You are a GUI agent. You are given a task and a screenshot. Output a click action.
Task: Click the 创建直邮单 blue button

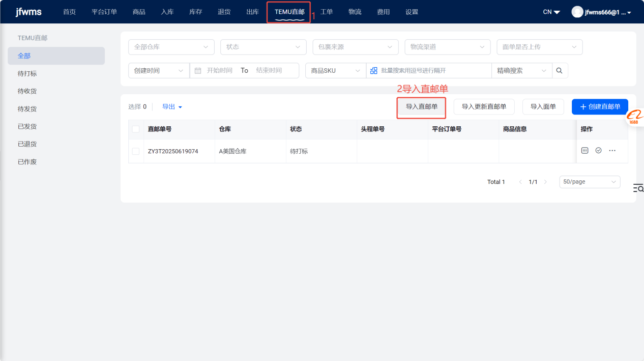point(600,106)
